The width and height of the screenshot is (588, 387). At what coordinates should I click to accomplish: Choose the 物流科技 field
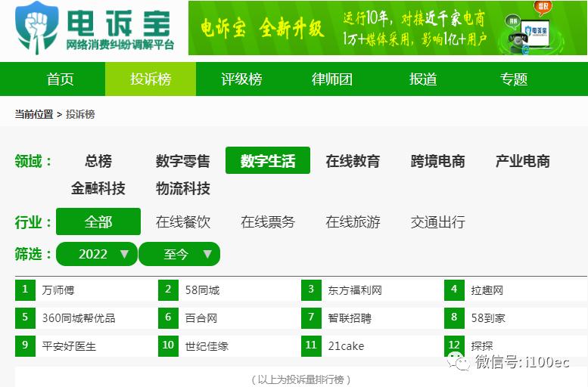click(x=183, y=188)
